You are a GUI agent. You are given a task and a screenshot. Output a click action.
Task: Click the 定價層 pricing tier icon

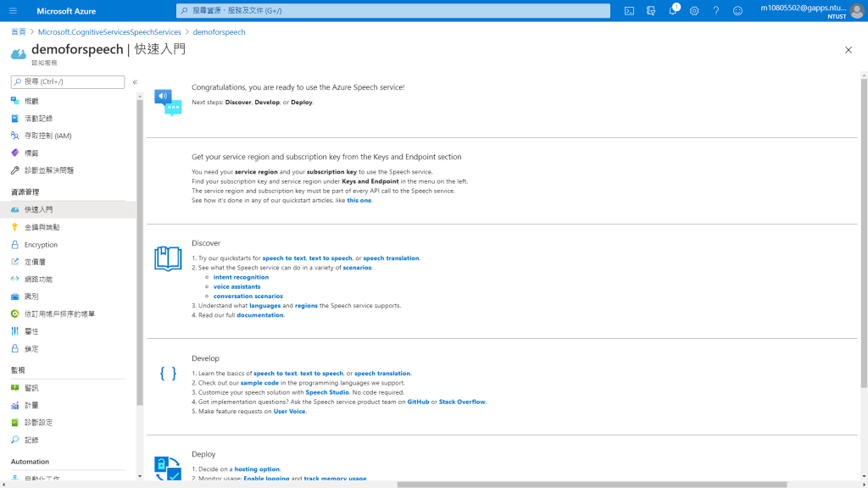15,262
